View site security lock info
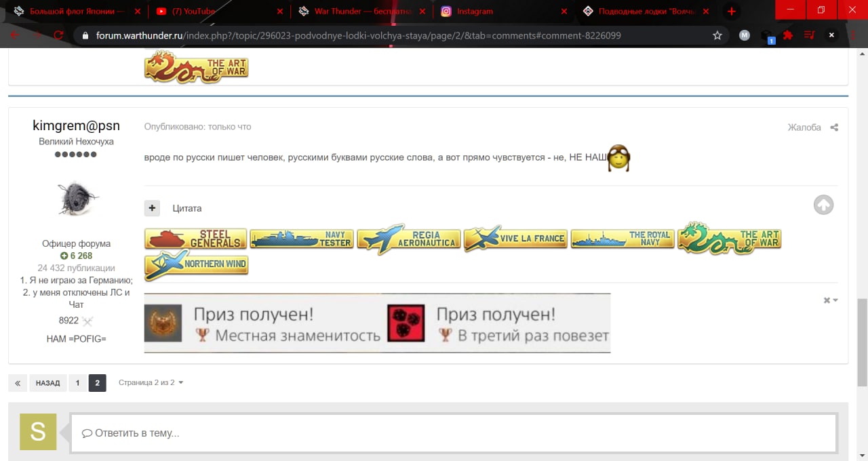Screen dimensions: 868x461 tap(85, 35)
